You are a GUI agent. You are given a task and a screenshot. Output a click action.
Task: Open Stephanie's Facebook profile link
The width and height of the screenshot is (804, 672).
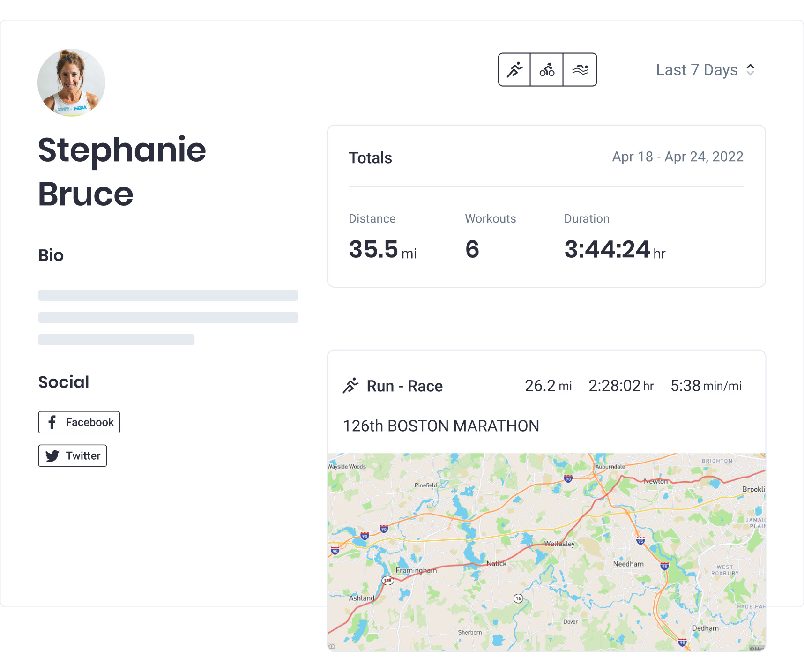[79, 422]
